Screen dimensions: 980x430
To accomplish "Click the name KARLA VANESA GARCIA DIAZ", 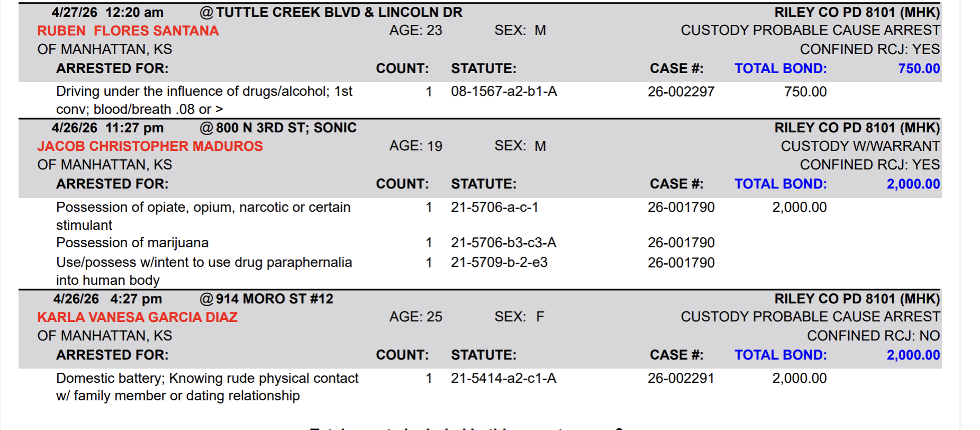I will [x=137, y=317].
